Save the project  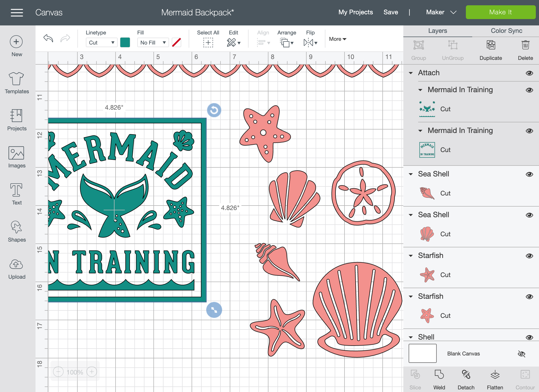391,12
